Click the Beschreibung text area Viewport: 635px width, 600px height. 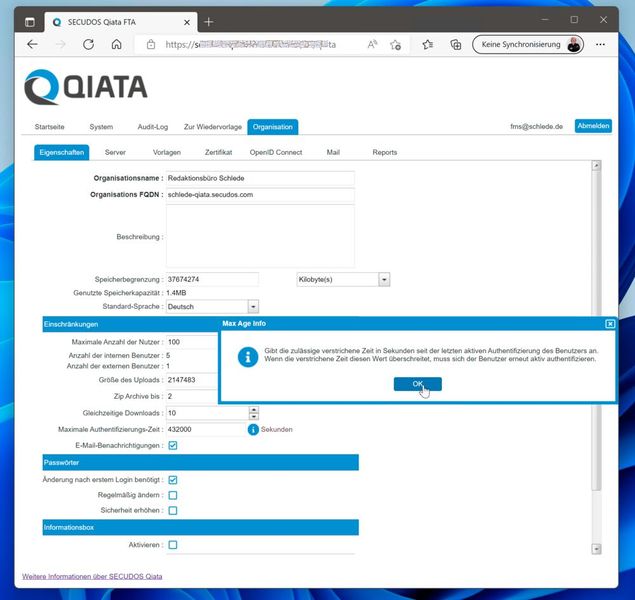(x=260, y=236)
